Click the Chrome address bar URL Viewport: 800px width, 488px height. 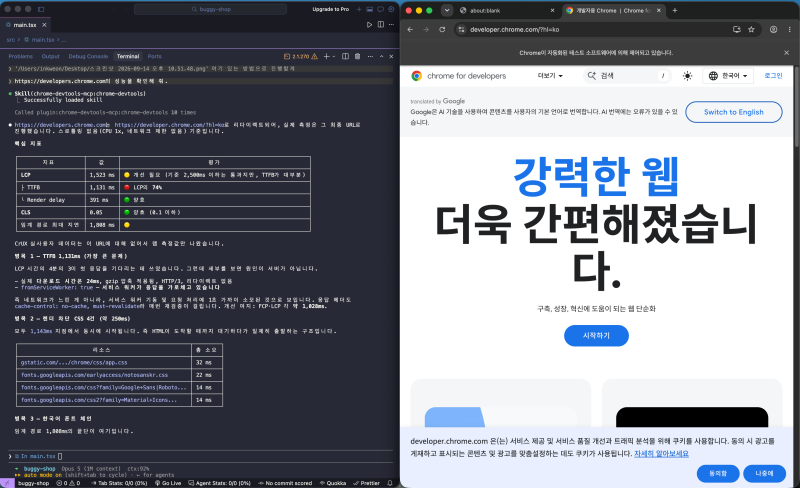click(514, 30)
